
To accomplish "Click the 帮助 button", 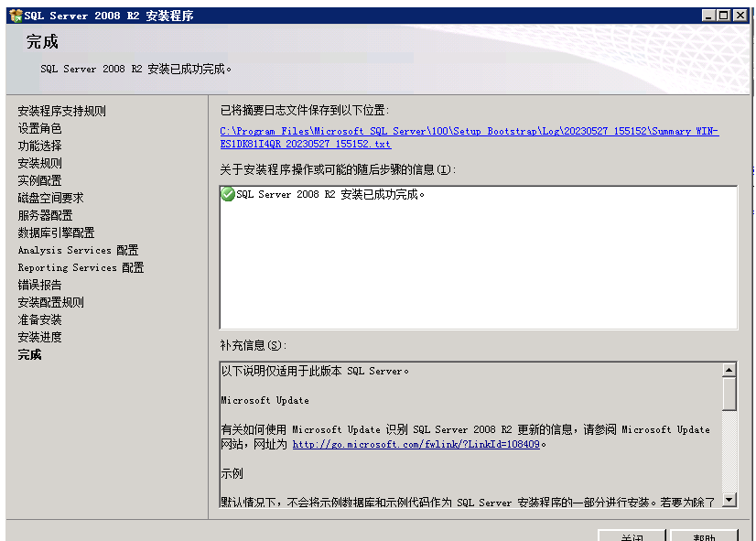I will (704, 536).
